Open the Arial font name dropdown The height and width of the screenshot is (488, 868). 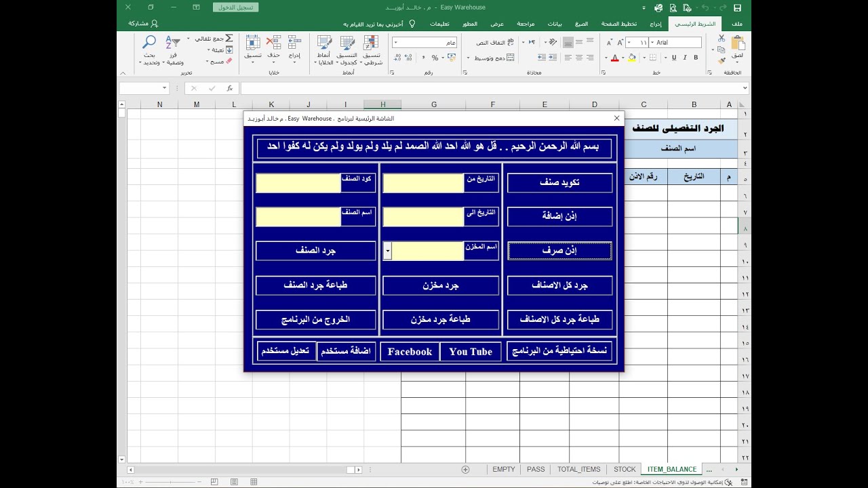[652, 42]
